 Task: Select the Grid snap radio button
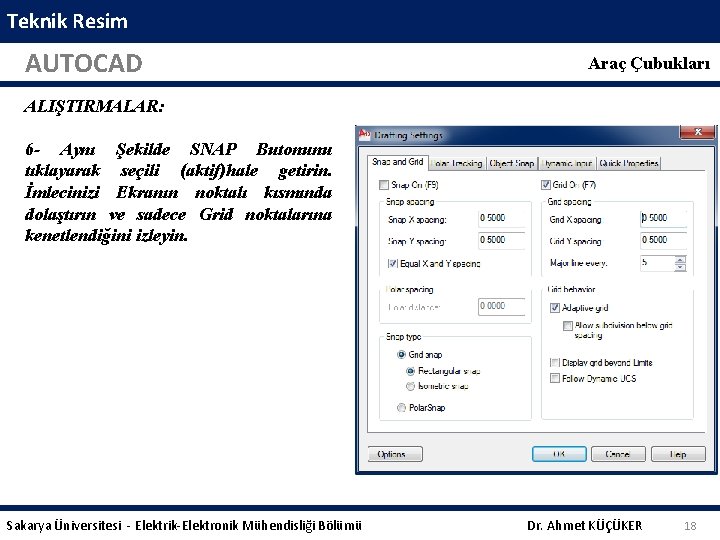pyautogui.click(x=401, y=354)
